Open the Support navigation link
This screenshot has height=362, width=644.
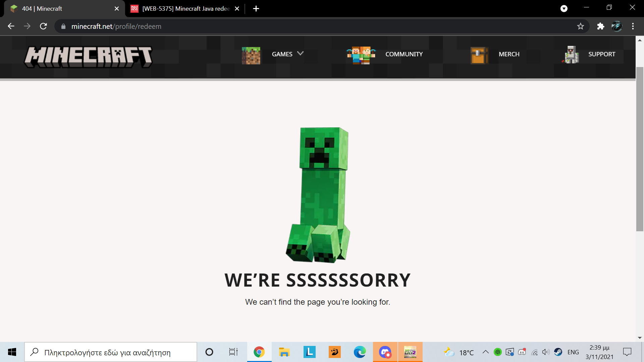pos(601,54)
